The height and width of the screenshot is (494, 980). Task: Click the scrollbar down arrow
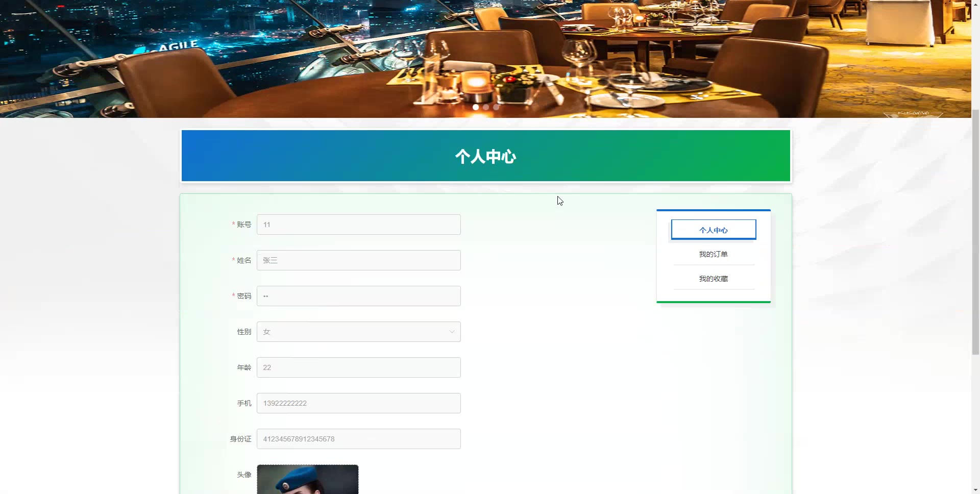click(x=975, y=490)
